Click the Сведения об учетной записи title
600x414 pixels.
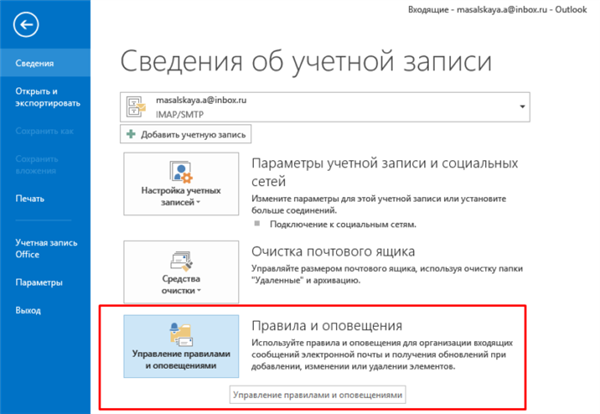pos(306,62)
